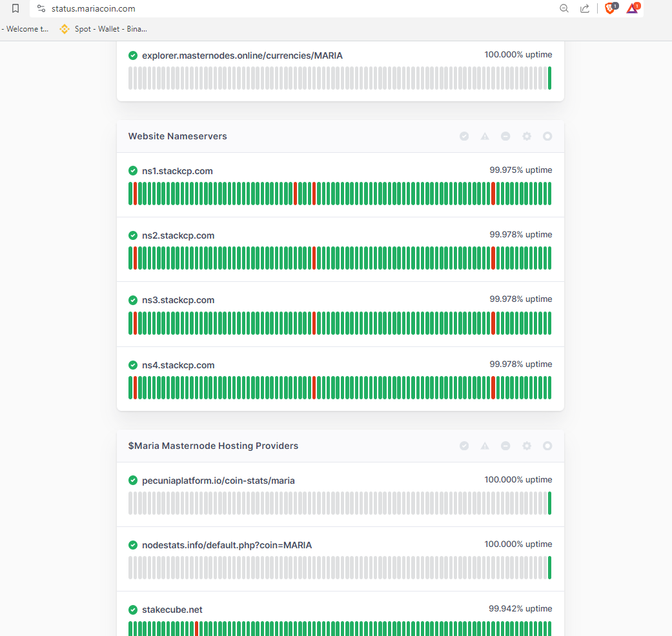The width and height of the screenshot is (672, 636).
Task: Select stakecube.net monitor name
Action: [x=172, y=610]
